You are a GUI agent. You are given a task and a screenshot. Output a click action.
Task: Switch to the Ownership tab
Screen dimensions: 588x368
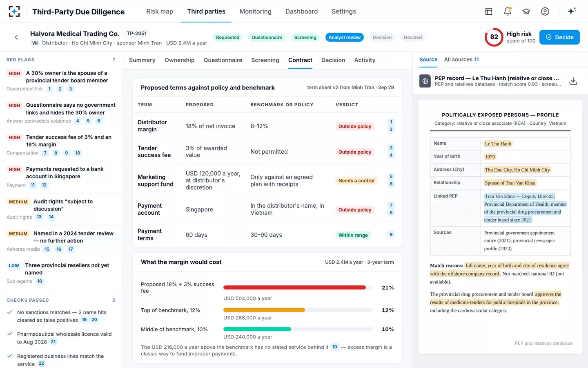179,60
